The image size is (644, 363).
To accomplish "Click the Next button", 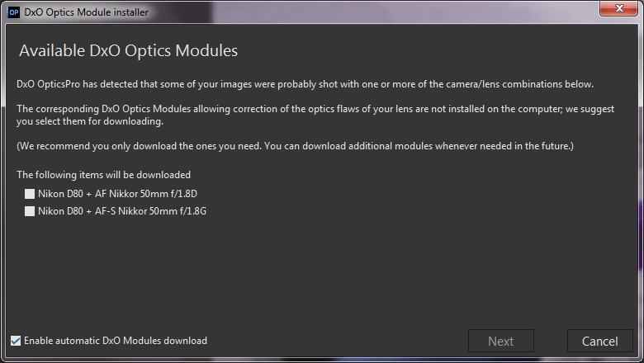I will [500, 341].
